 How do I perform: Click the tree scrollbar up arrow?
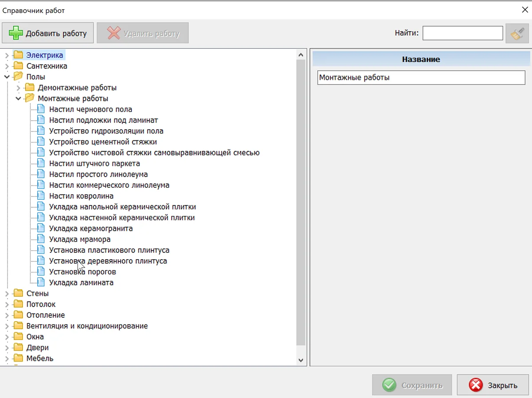point(301,55)
